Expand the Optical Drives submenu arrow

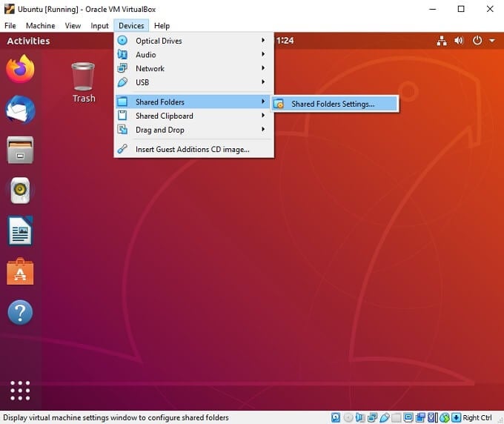point(263,40)
